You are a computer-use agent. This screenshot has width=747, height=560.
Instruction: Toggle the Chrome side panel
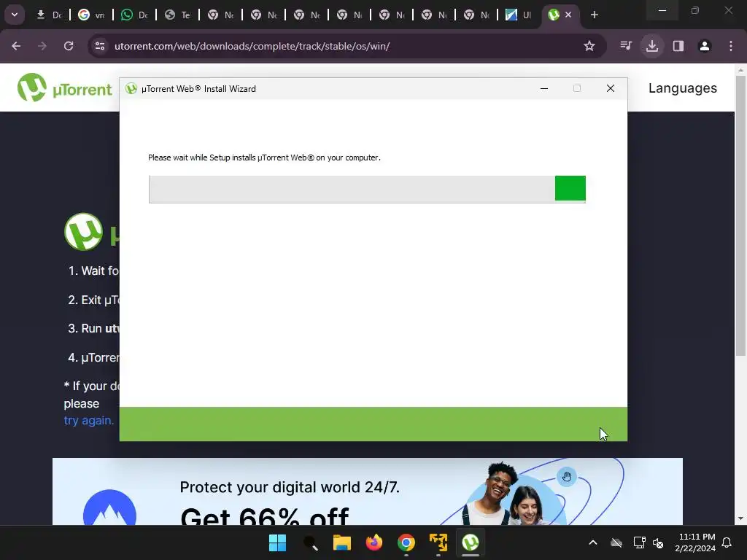coord(678,46)
